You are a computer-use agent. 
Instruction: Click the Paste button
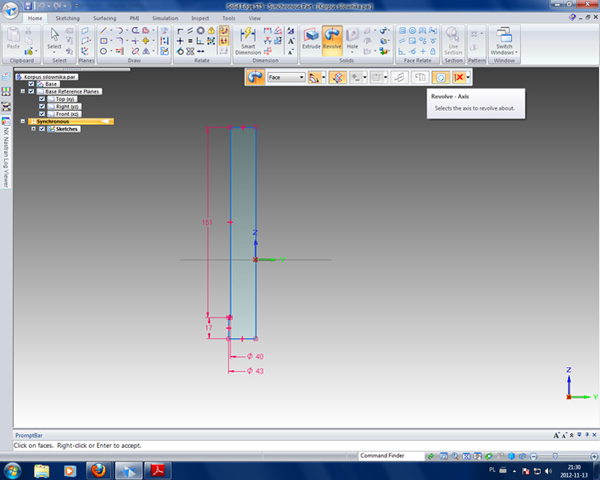[13, 38]
